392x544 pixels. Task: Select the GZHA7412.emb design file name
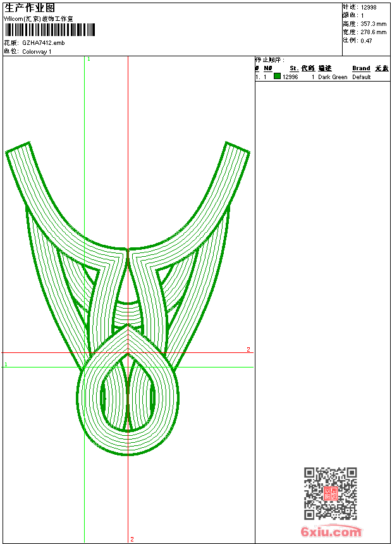pos(43,43)
